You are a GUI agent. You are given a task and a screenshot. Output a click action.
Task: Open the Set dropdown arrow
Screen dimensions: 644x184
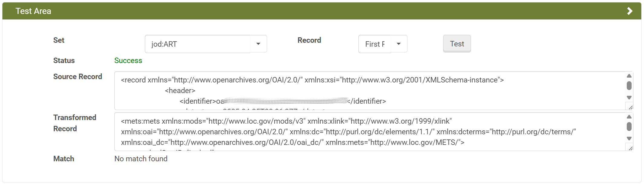pyautogui.click(x=258, y=44)
